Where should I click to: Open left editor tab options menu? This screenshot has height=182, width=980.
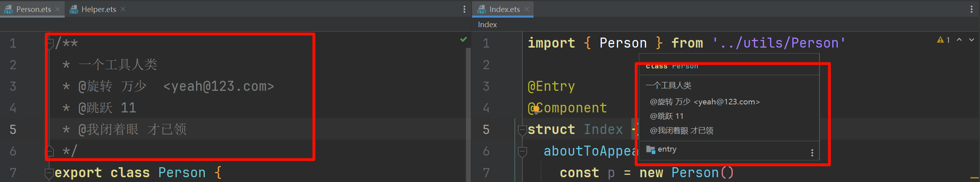(x=464, y=9)
